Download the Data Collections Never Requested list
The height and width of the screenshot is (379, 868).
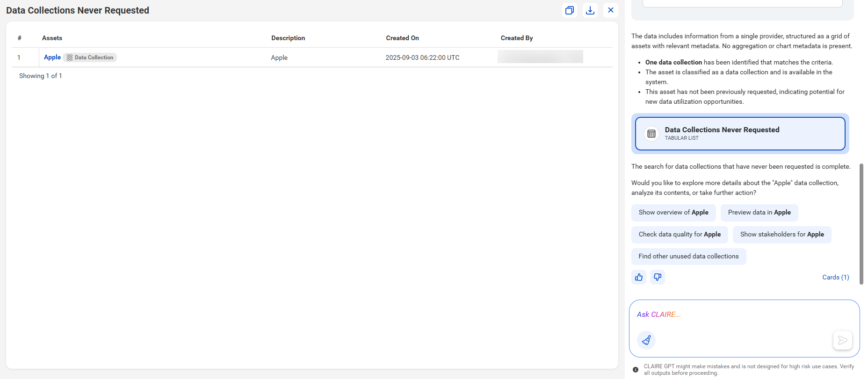[x=590, y=10]
